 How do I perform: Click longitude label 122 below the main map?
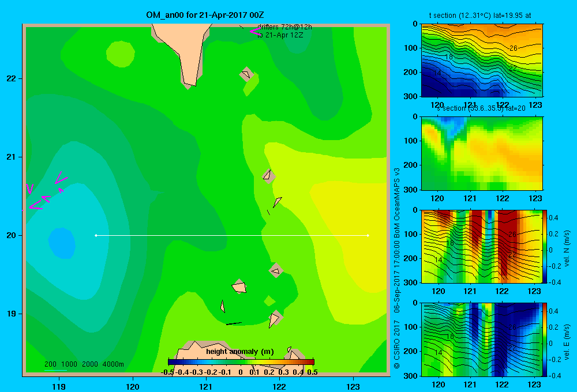click(279, 386)
